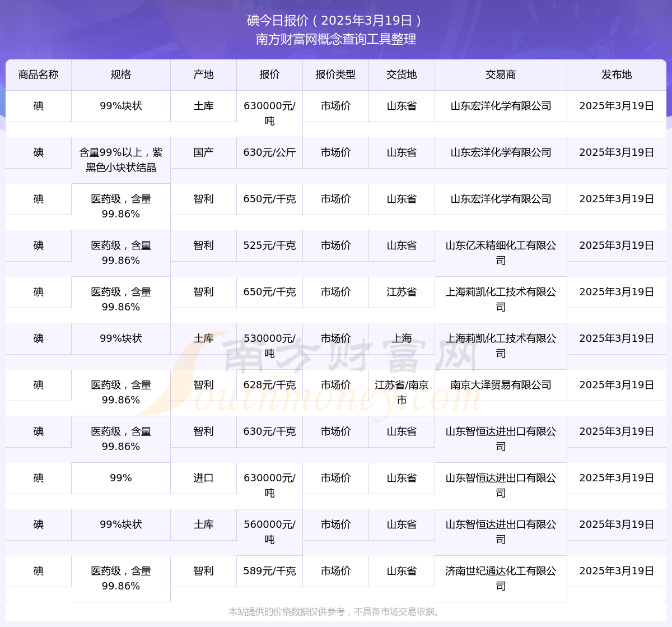This screenshot has height=627, width=672.
Task: Click the 报价 column header
Action: 269,75
